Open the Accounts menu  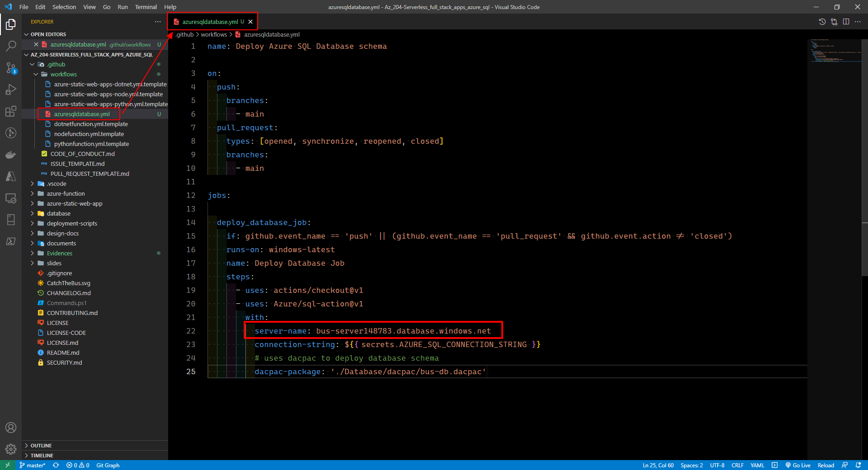tap(11, 428)
